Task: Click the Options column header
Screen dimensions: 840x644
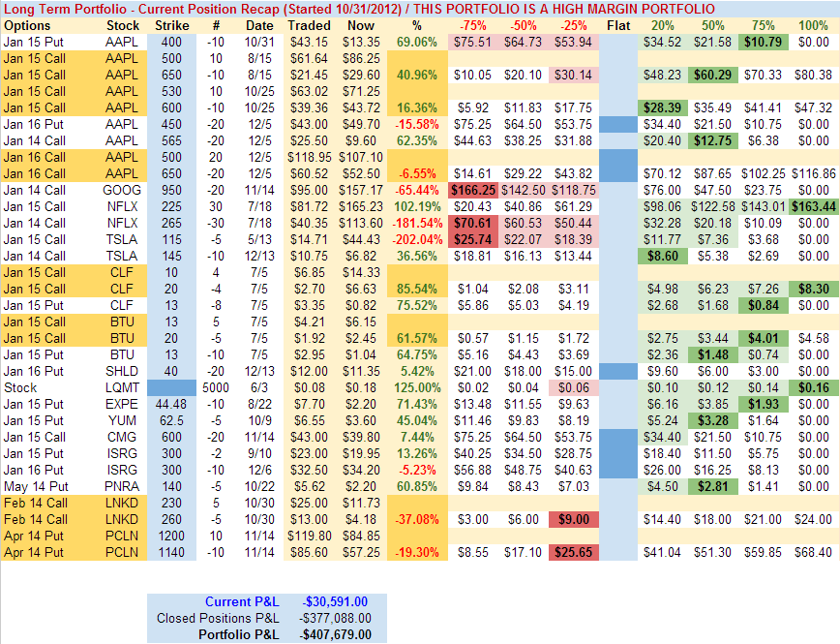Action: (27, 24)
